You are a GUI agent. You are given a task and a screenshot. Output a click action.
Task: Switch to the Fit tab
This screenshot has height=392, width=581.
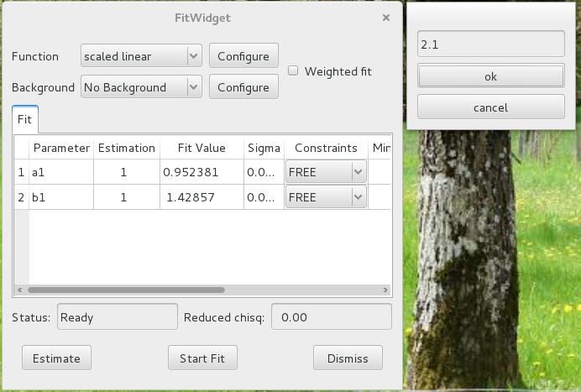point(24,119)
